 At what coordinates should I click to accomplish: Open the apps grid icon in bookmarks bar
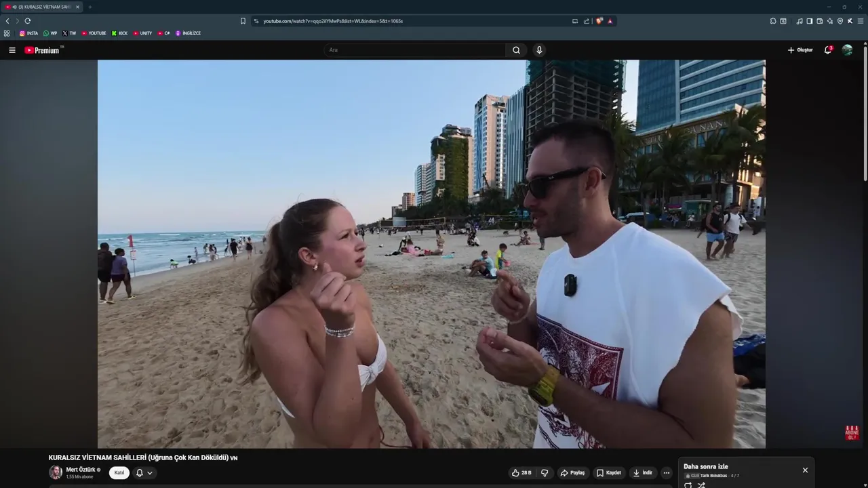pyautogui.click(x=7, y=33)
